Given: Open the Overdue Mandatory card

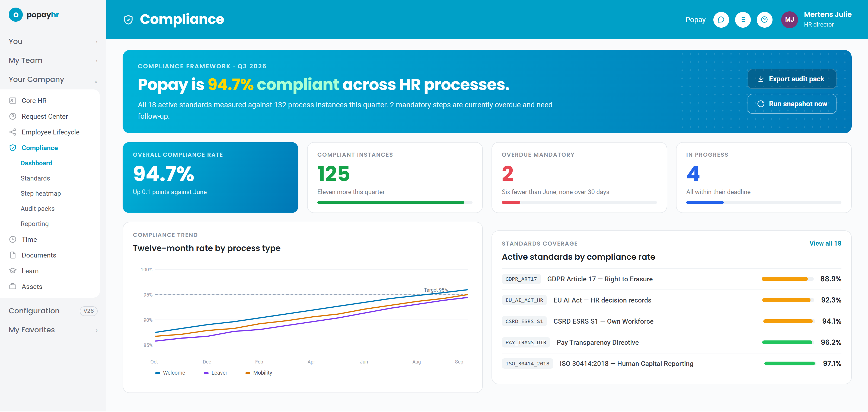Looking at the screenshot, I should [x=579, y=177].
